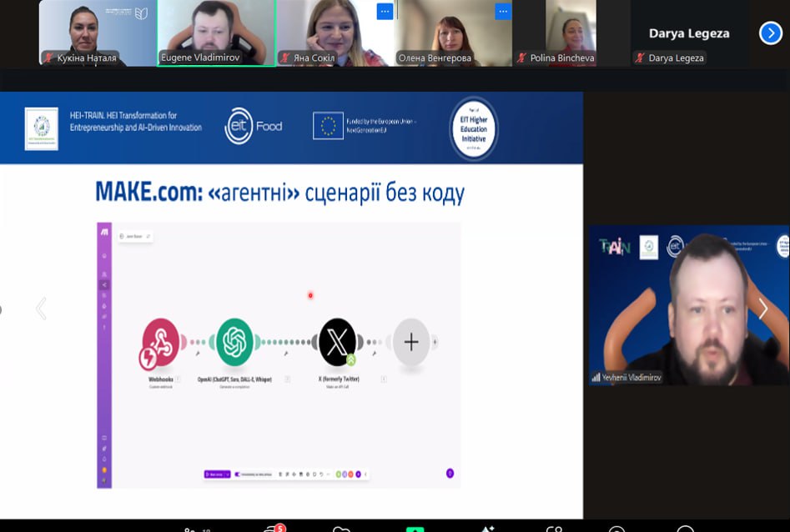Click the Make logo in purple sidebar
The height and width of the screenshot is (532, 790).
(104, 232)
